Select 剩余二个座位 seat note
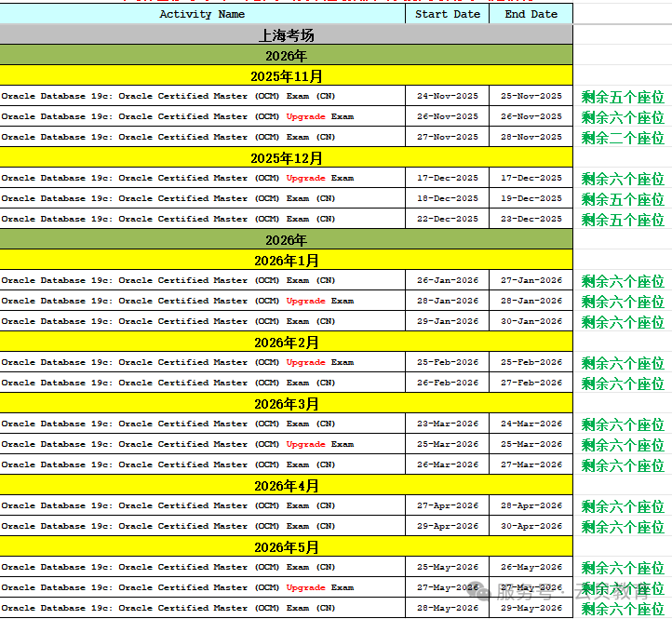 pyautogui.click(x=623, y=138)
